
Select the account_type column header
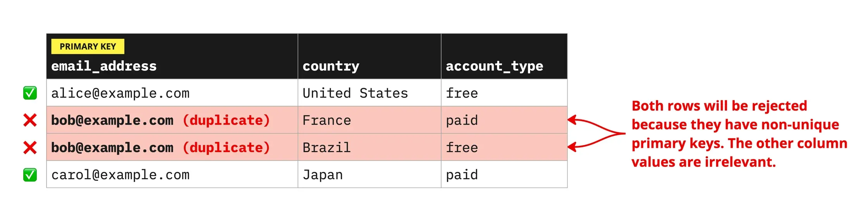[494, 66]
